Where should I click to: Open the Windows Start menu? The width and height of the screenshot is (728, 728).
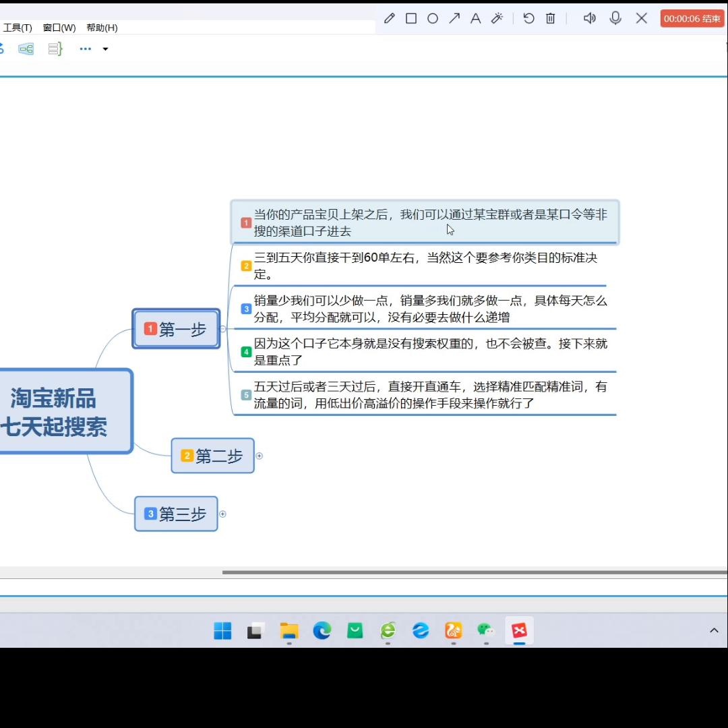222,630
